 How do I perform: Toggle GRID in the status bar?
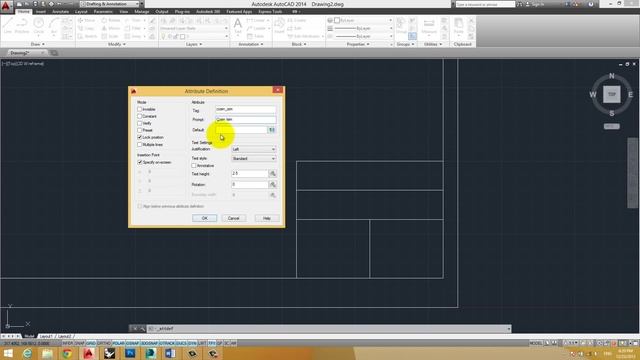tap(91, 344)
